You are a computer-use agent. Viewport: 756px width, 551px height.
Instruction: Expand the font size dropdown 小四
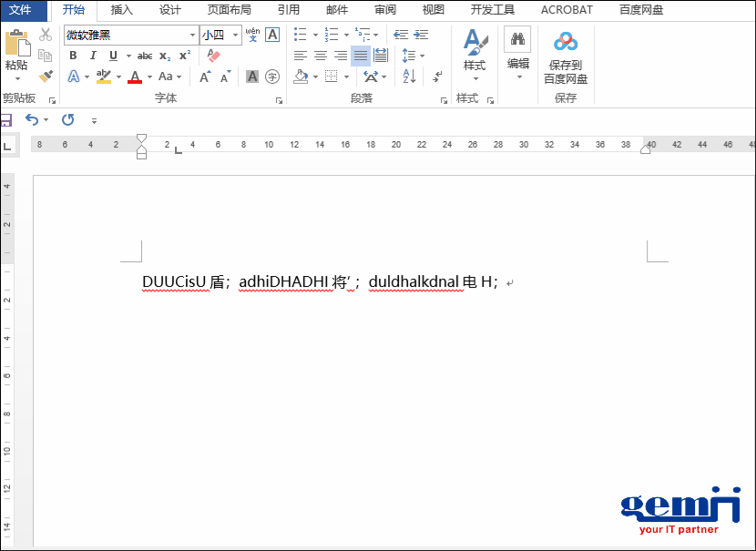236,36
